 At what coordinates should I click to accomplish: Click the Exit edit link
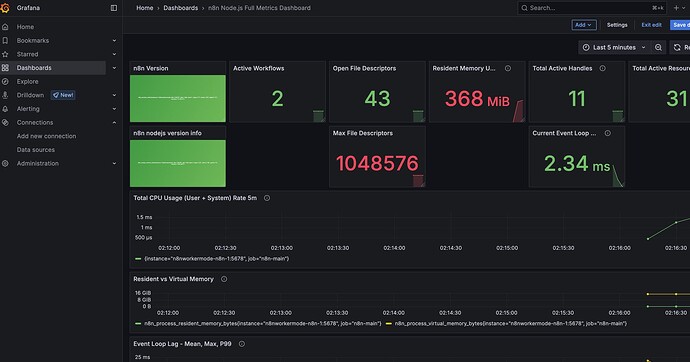point(651,25)
